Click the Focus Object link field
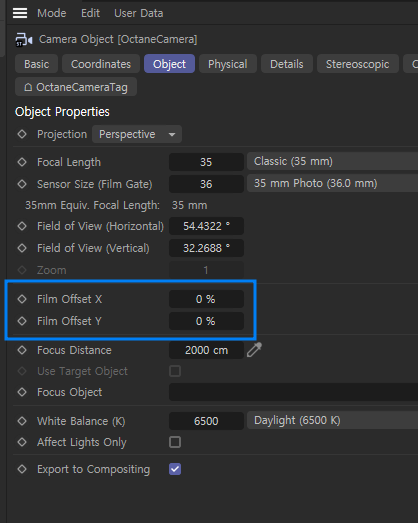Screen dimensions: 418x523 click(x=294, y=392)
